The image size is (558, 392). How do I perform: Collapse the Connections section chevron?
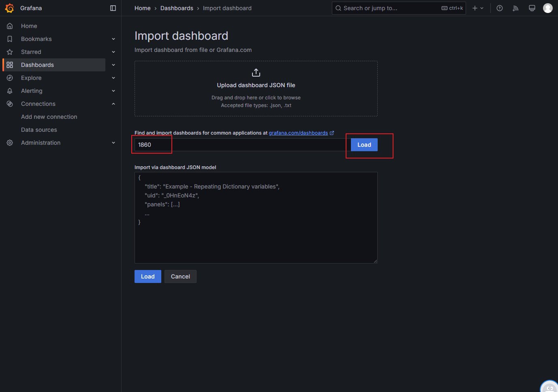pyautogui.click(x=113, y=104)
